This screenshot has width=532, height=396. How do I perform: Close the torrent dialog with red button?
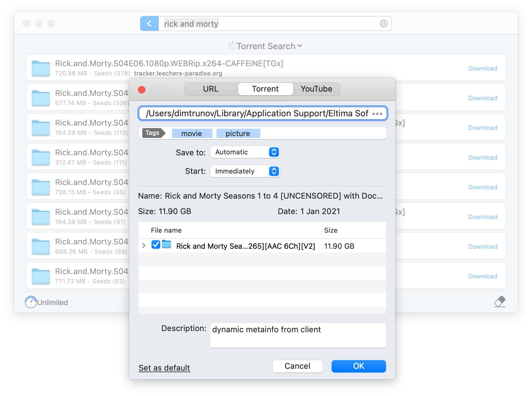tap(142, 90)
